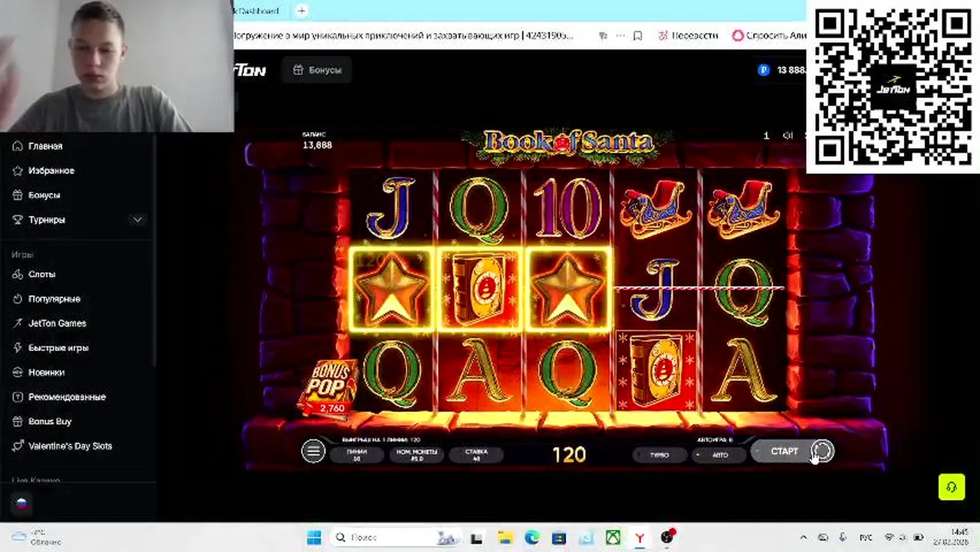Change language via Russian flag icon
The image size is (980, 552).
coord(21,504)
